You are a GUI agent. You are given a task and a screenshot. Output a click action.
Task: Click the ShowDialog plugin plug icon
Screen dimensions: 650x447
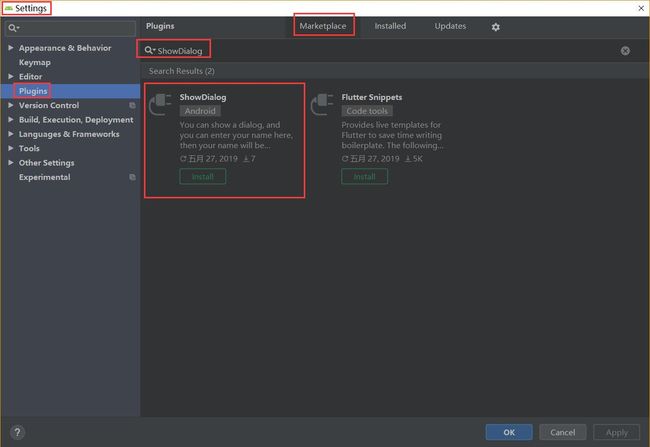tap(160, 104)
